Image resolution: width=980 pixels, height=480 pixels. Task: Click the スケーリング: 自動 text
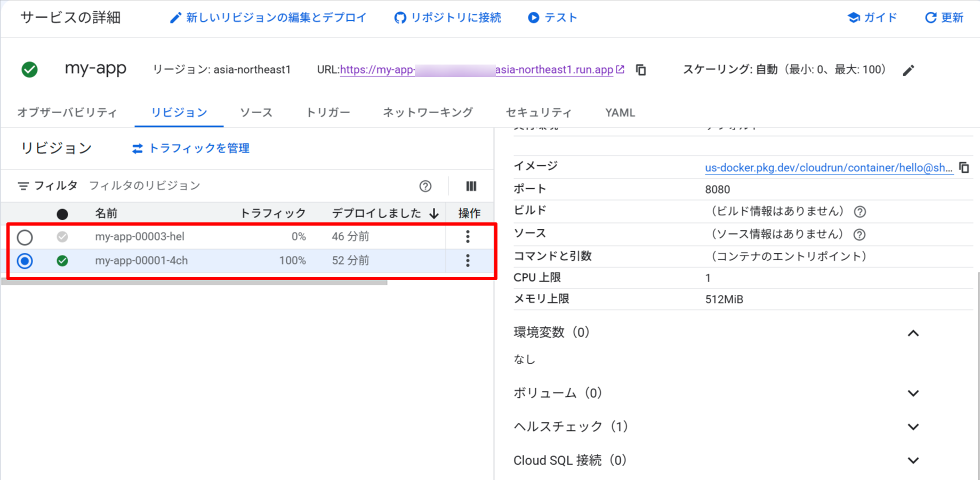tap(730, 70)
